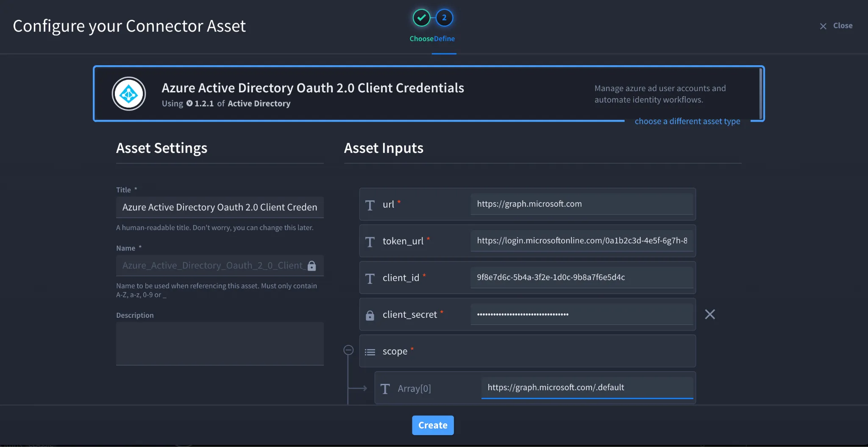Screen dimensions: 868x447
Task: Click the text type icon beside url
Action: coord(370,205)
